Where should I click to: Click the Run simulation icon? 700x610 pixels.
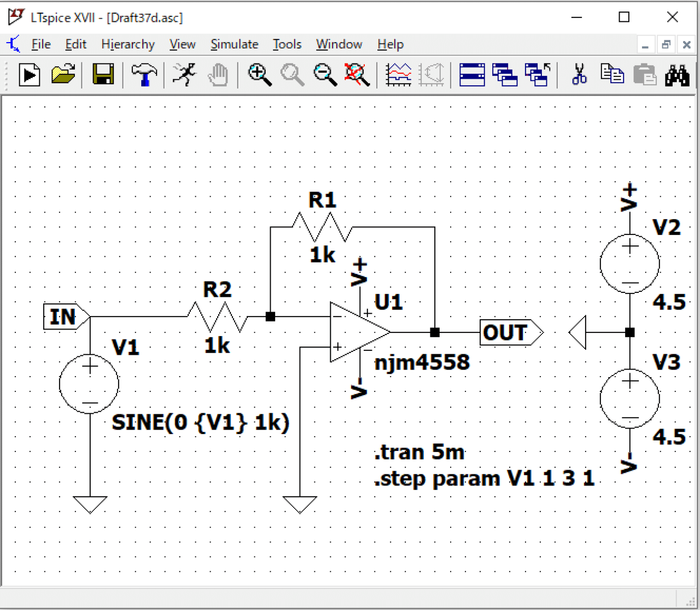click(x=29, y=75)
